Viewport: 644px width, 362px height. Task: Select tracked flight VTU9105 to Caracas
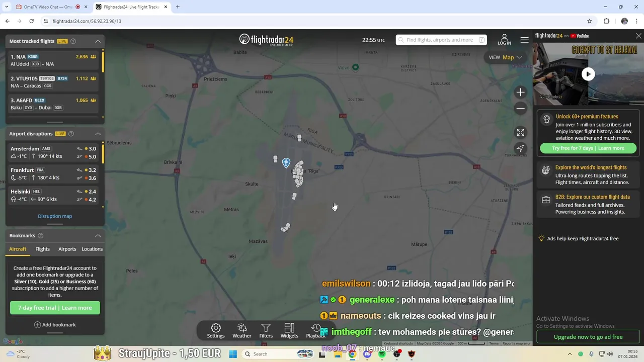(x=53, y=82)
